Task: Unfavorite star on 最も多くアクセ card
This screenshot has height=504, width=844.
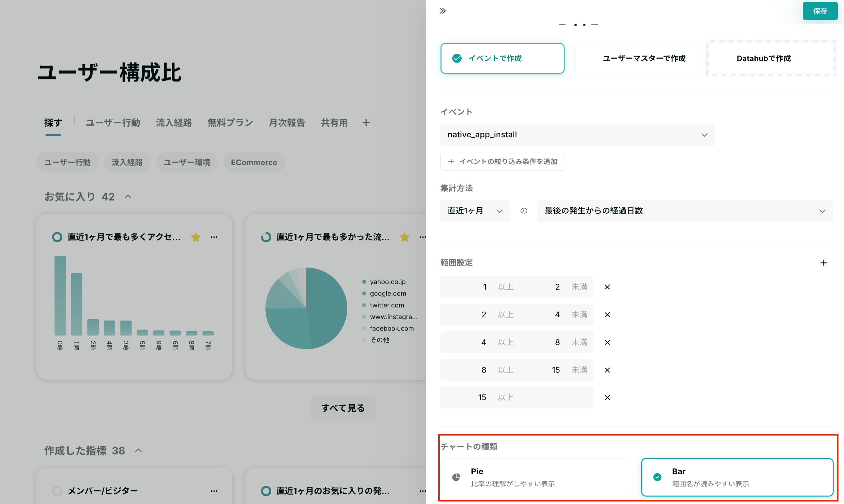Action: coord(196,237)
